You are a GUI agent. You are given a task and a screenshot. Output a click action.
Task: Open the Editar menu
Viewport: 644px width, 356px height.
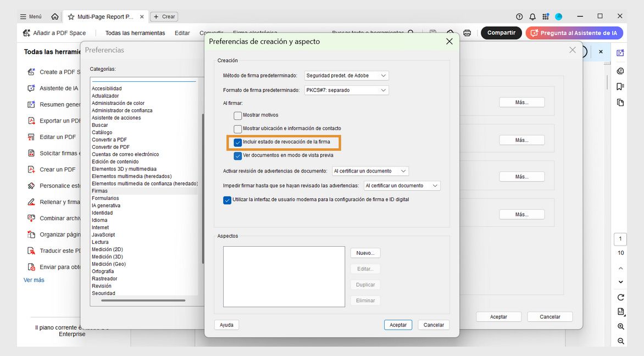click(x=182, y=33)
